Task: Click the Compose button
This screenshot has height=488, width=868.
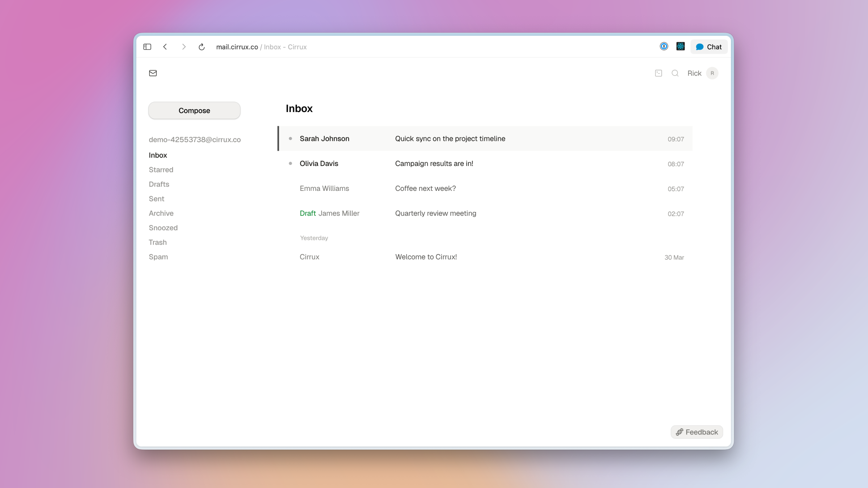Action: coord(194,110)
